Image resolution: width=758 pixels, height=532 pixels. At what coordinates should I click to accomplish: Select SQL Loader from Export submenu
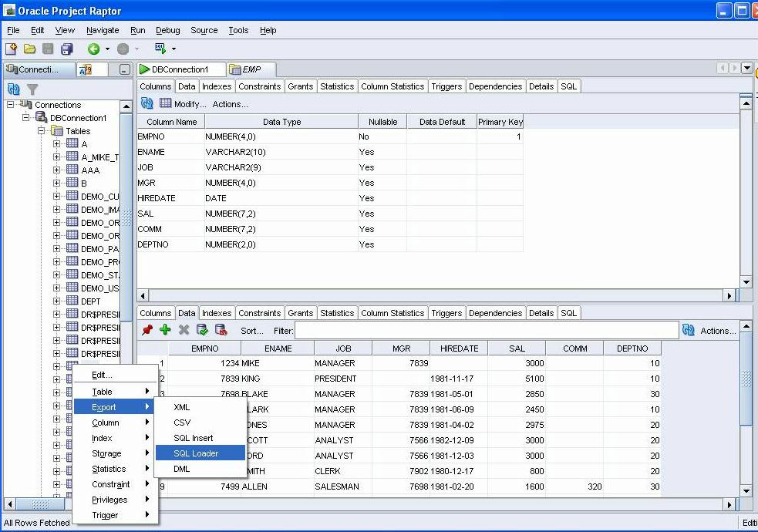tap(196, 453)
